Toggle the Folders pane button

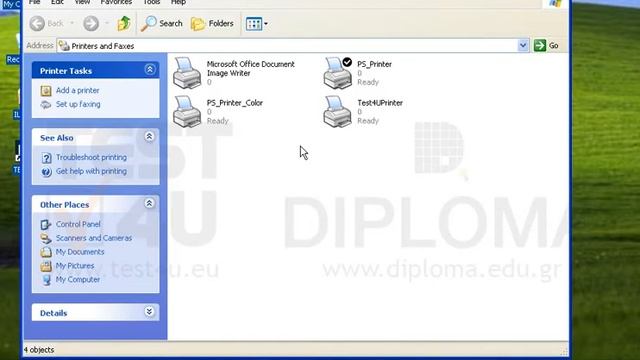click(212, 23)
